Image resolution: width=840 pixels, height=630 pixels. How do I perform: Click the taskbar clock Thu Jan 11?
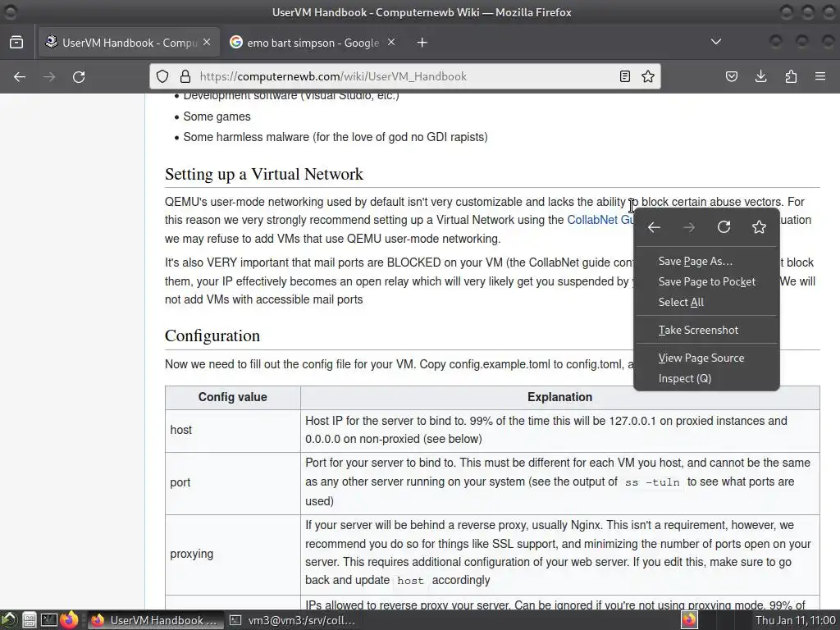tap(795, 620)
